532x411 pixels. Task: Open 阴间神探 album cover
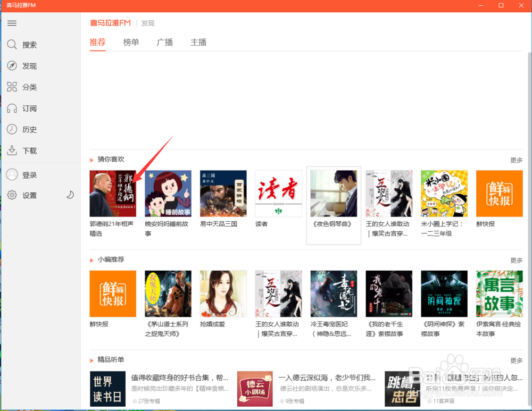click(444, 293)
